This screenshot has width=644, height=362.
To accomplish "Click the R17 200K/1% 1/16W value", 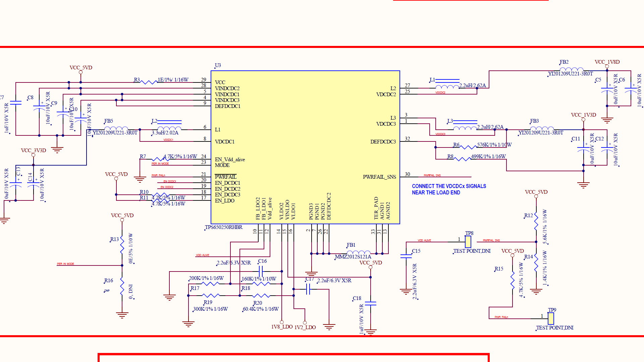I will (x=206, y=278).
